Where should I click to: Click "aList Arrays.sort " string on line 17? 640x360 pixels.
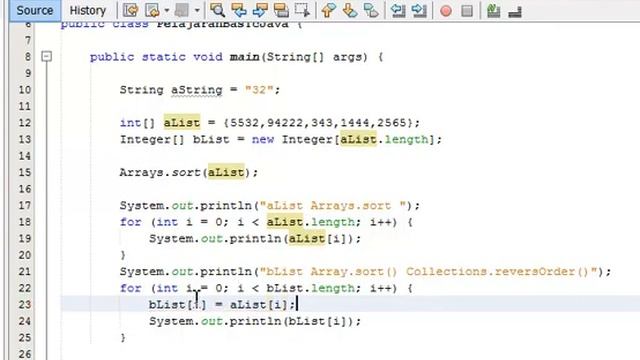333,205
